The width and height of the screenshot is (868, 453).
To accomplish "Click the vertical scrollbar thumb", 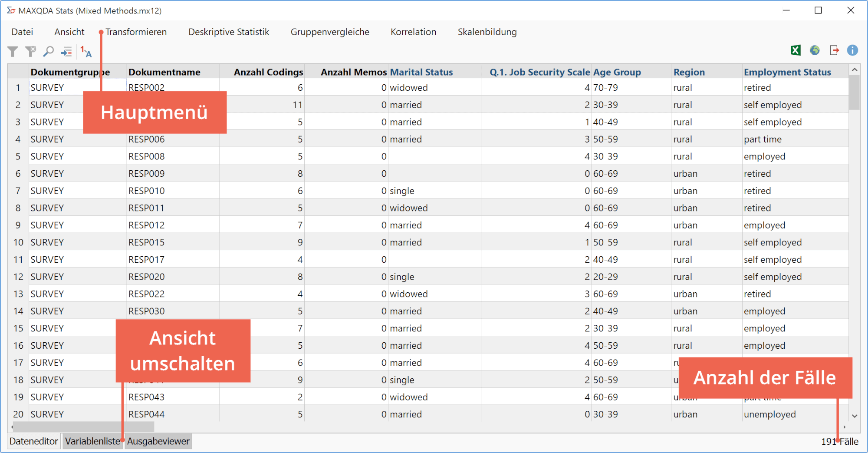I will pyautogui.click(x=855, y=93).
